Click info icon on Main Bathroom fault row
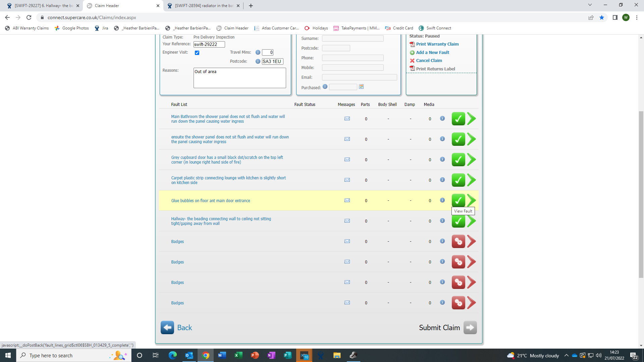 coord(442,118)
